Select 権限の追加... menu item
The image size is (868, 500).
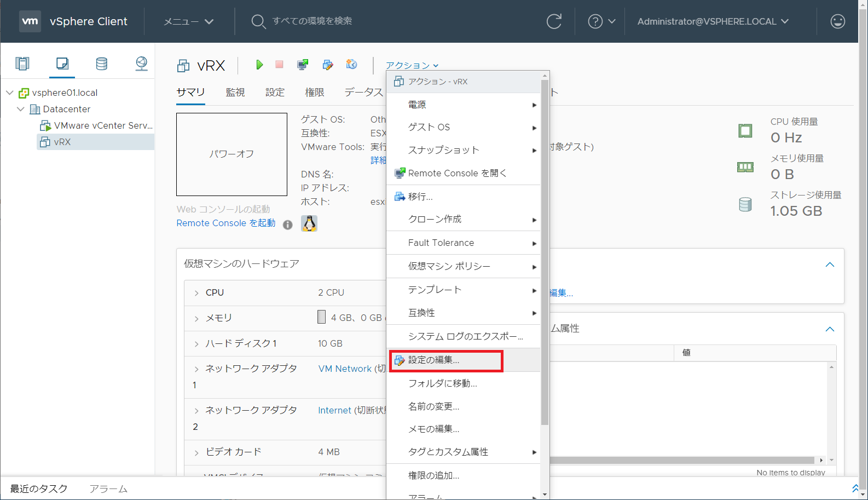(x=463, y=475)
